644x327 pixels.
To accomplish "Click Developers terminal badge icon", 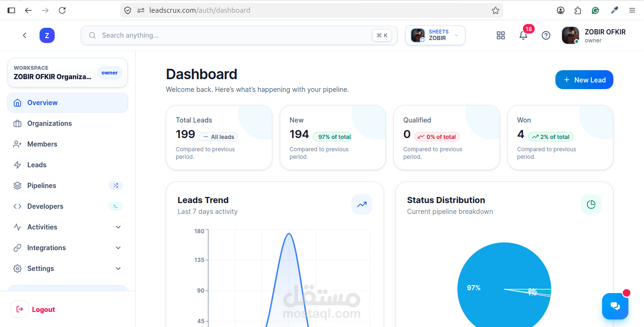I will pyautogui.click(x=115, y=206).
